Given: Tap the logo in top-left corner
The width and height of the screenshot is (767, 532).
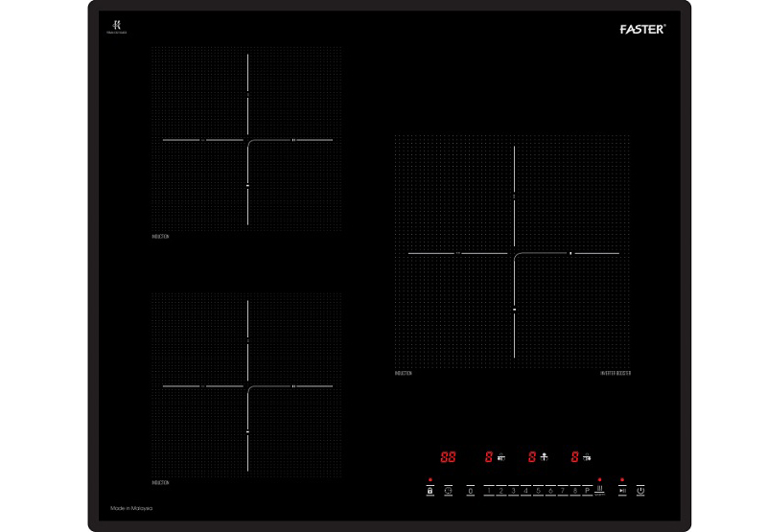Looking at the screenshot, I should point(115,26).
